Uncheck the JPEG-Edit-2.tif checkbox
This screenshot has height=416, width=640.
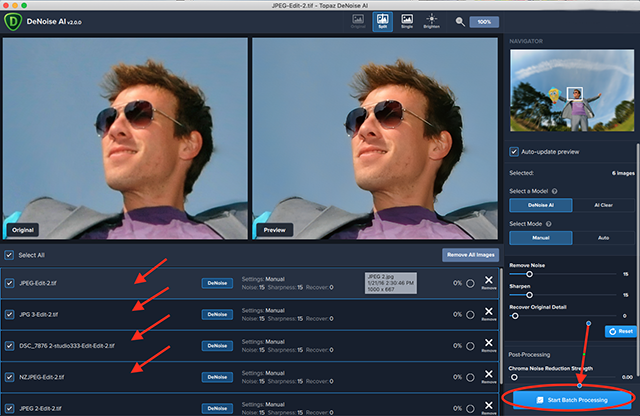[x=9, y=283]
